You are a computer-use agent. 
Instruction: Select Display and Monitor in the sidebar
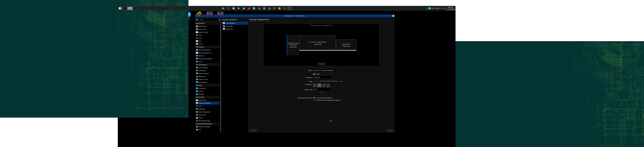point(207,103)
